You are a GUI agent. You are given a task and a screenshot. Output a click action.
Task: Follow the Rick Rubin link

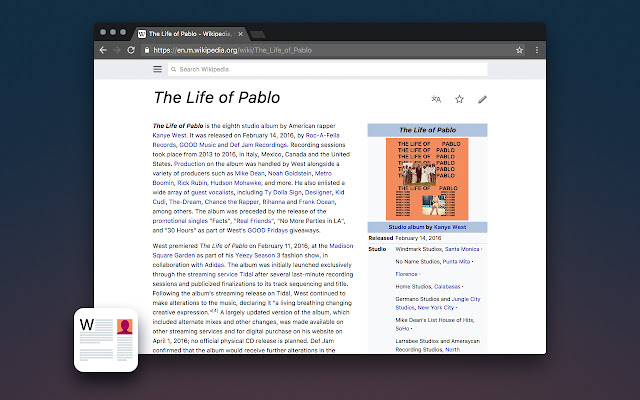tap(192, 183)
